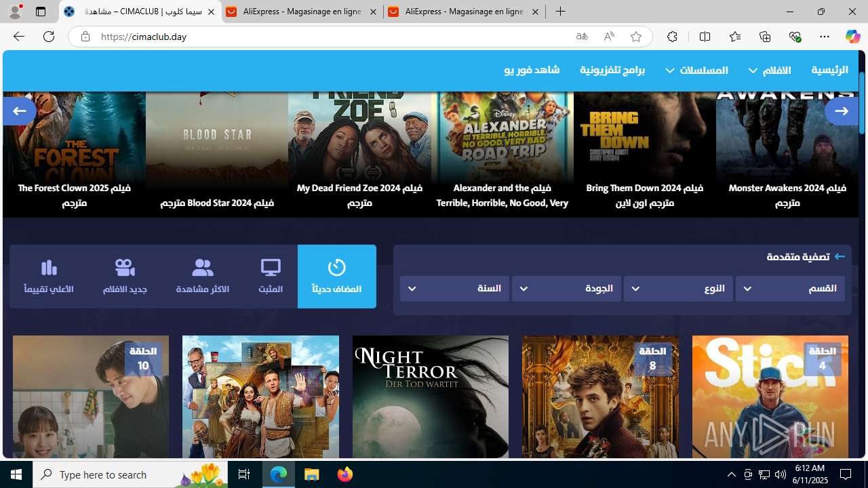
Task: Open Alexander and the Terrible movie
Action: coord(502,155)
